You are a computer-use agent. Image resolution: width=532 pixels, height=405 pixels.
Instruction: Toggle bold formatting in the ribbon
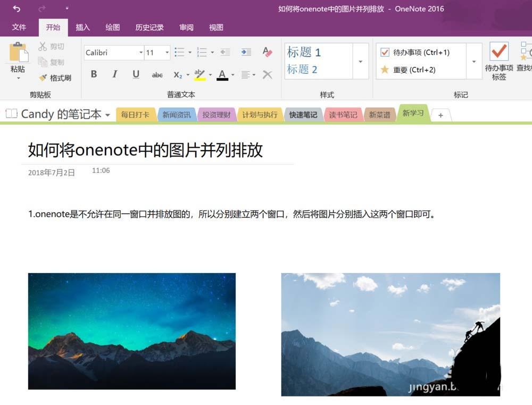(94, 75)
